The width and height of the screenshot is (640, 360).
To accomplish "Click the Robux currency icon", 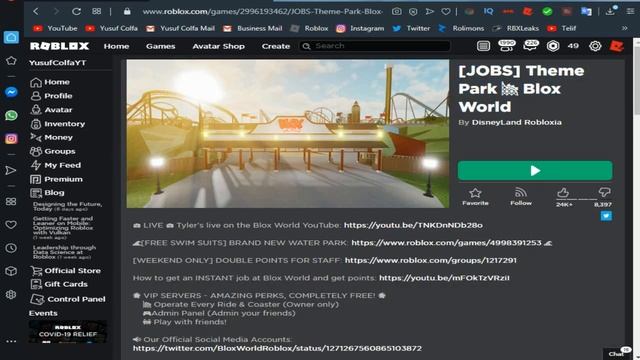I will [553, 46].
